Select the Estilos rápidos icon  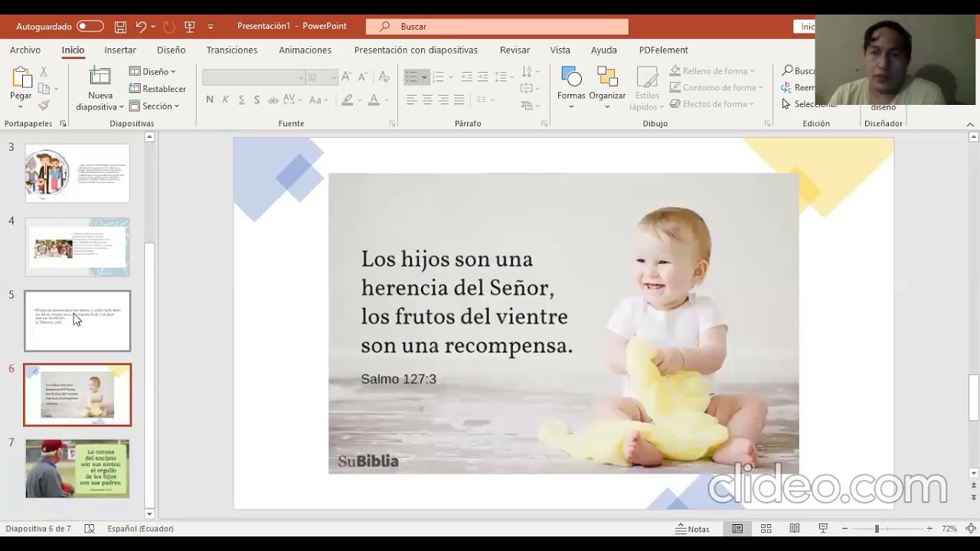647,84
